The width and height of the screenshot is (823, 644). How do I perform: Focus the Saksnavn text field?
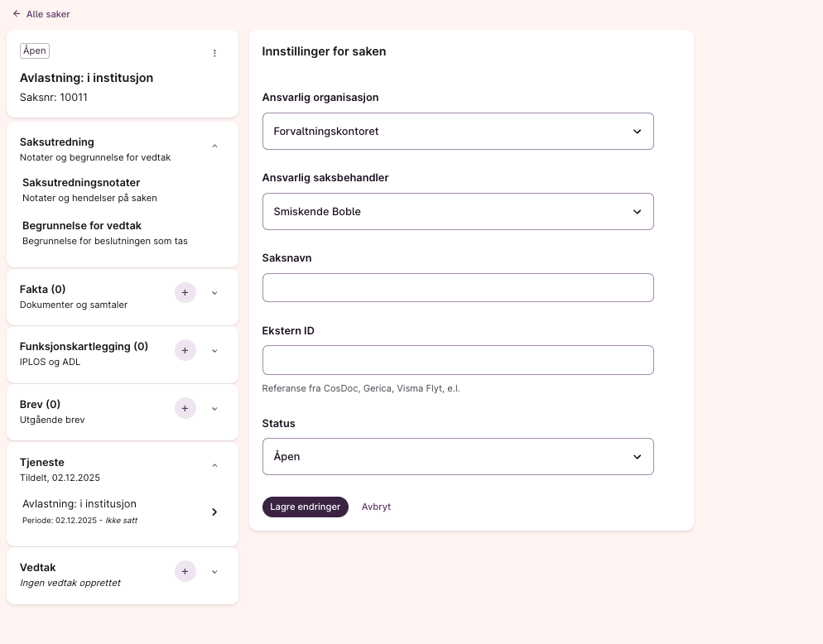click(x=458, y=288)
